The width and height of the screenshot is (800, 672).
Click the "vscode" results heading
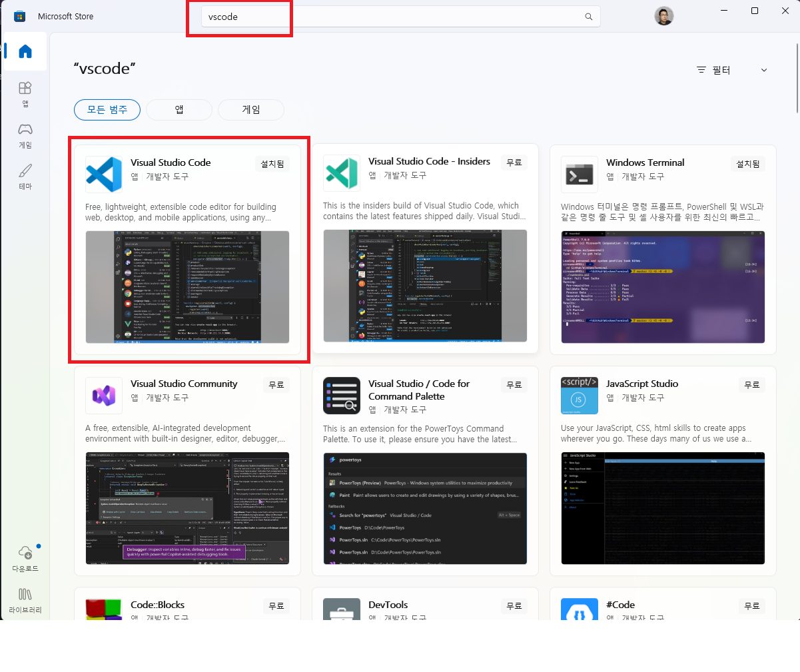coord(105,69)
